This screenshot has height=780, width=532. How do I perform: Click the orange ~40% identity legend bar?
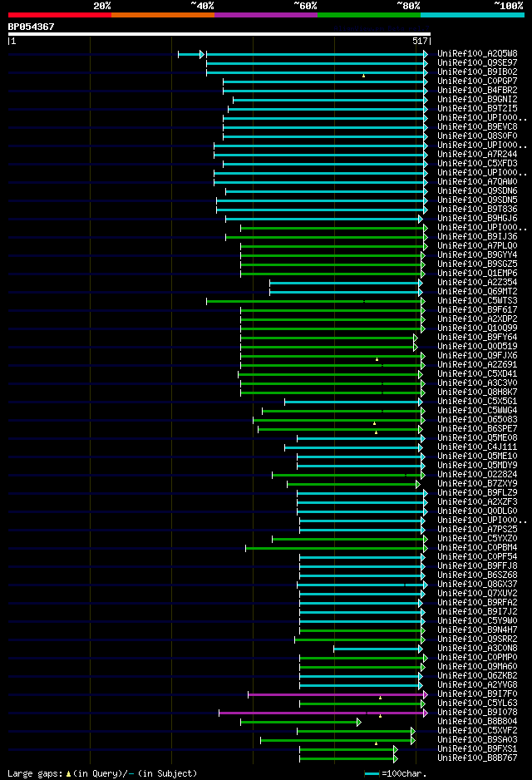click(x=163, y=15)
